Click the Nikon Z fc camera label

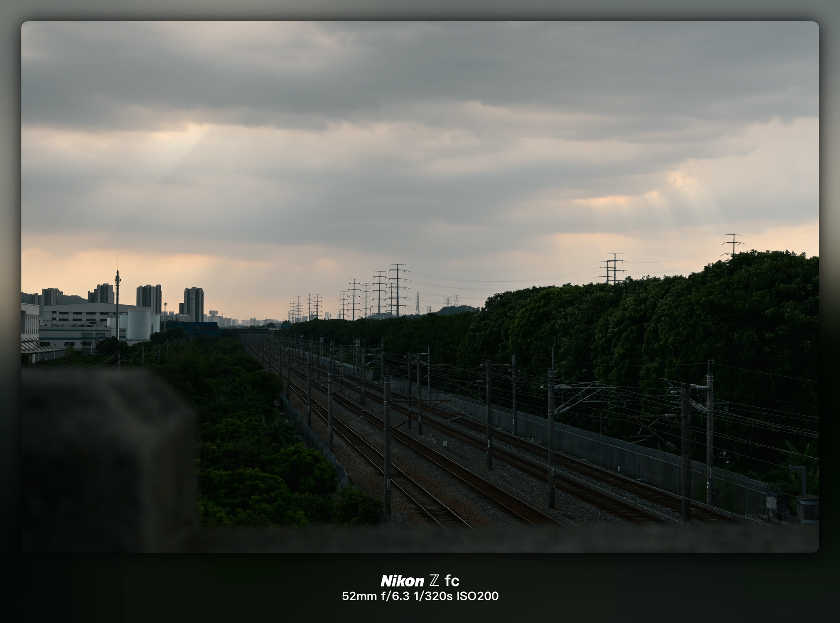(x=420, y=580)
